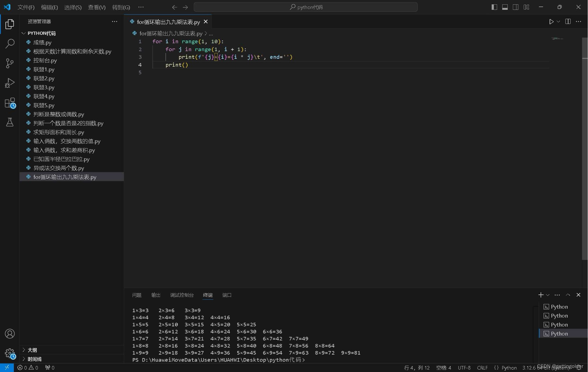This screenshot has height=372, width=588.
Task: Switch to the 调试控制台 panel tab
Action: coord(182,295)
